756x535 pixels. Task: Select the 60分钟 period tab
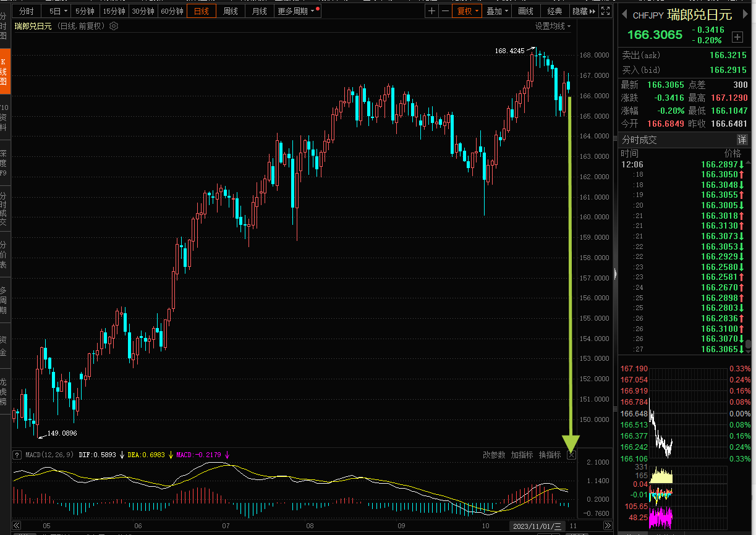[x=172, y=11]
